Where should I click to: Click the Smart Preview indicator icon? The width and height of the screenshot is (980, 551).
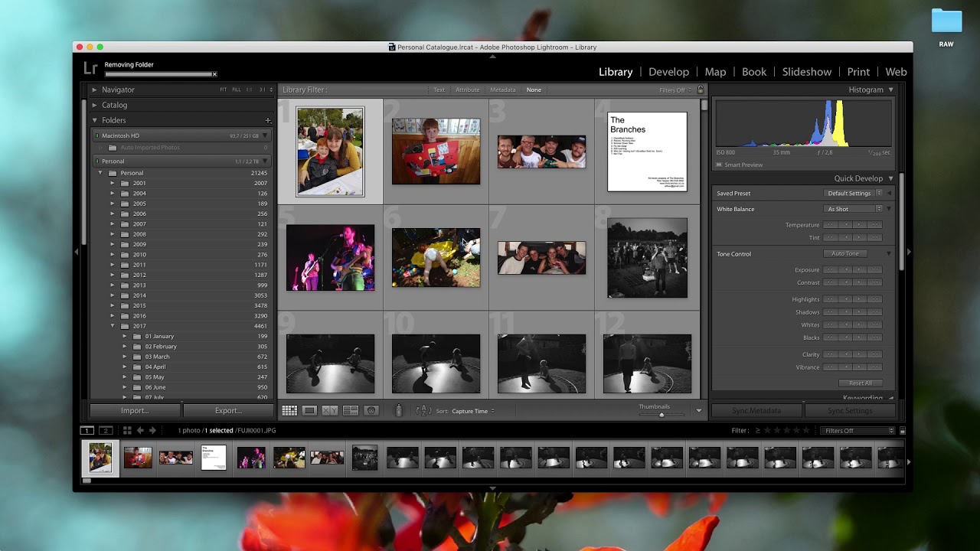pyautogui.click(x=719, y=165)
